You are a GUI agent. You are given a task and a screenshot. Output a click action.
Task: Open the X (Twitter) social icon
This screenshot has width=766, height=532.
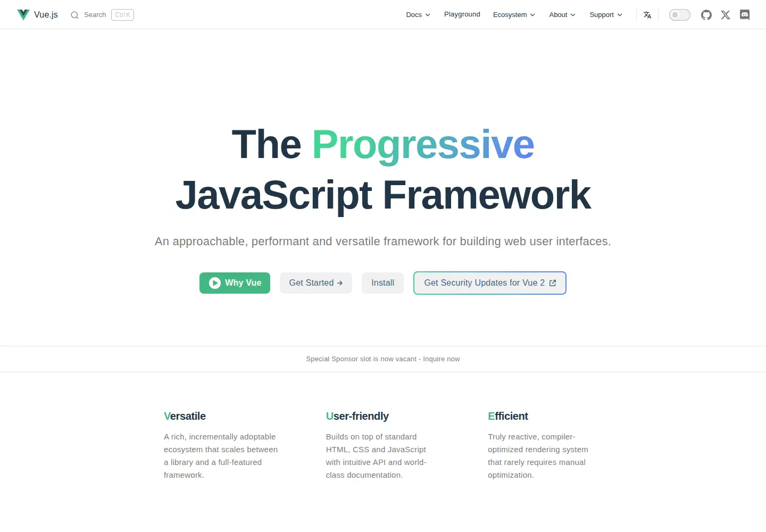coord(726,15)
